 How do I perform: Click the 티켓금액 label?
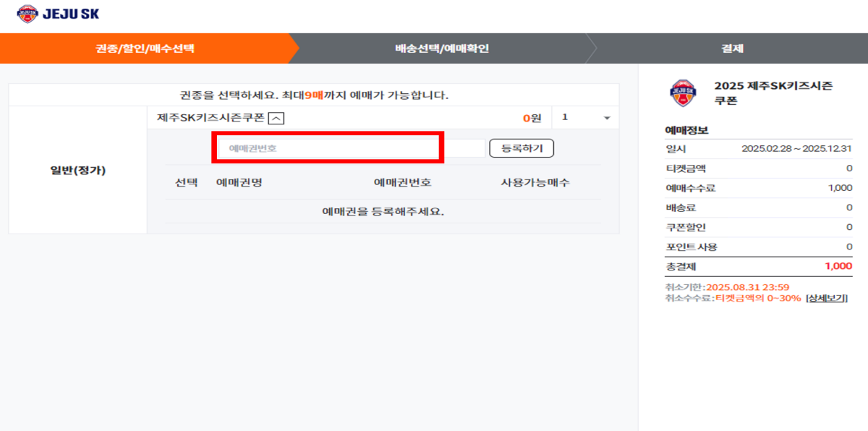[684, 168]
